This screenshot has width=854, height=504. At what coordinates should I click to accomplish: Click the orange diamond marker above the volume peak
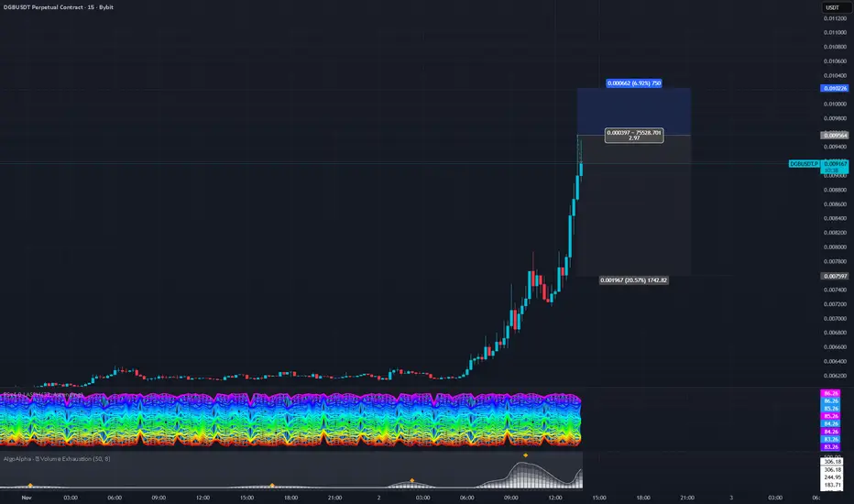(526, 455)
